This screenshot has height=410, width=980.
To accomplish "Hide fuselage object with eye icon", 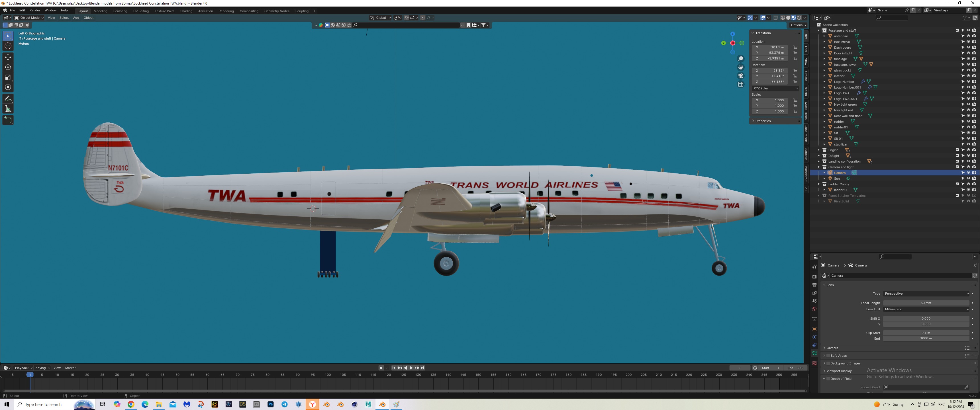I will coord(968,59).
